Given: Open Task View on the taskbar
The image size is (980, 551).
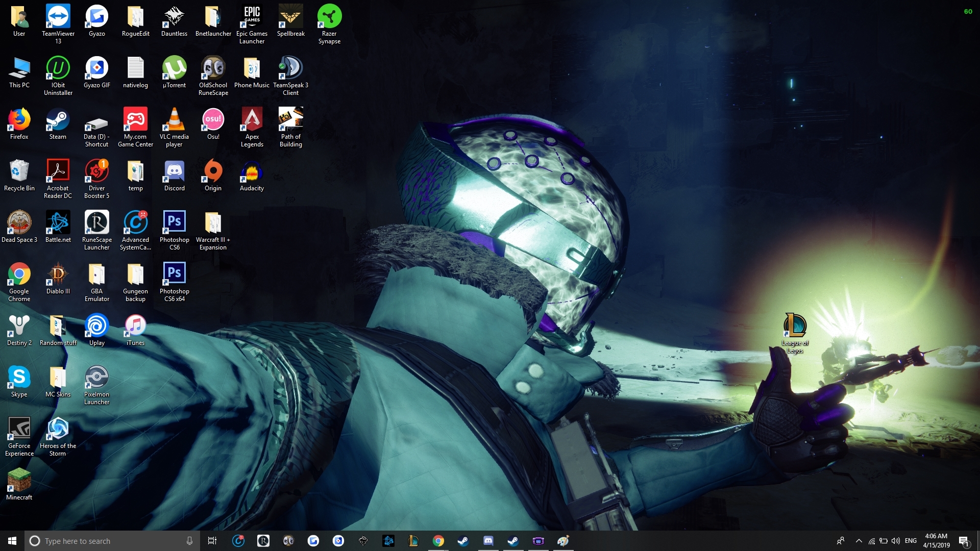Looking at the screenshot, I should tap(212, 541).
